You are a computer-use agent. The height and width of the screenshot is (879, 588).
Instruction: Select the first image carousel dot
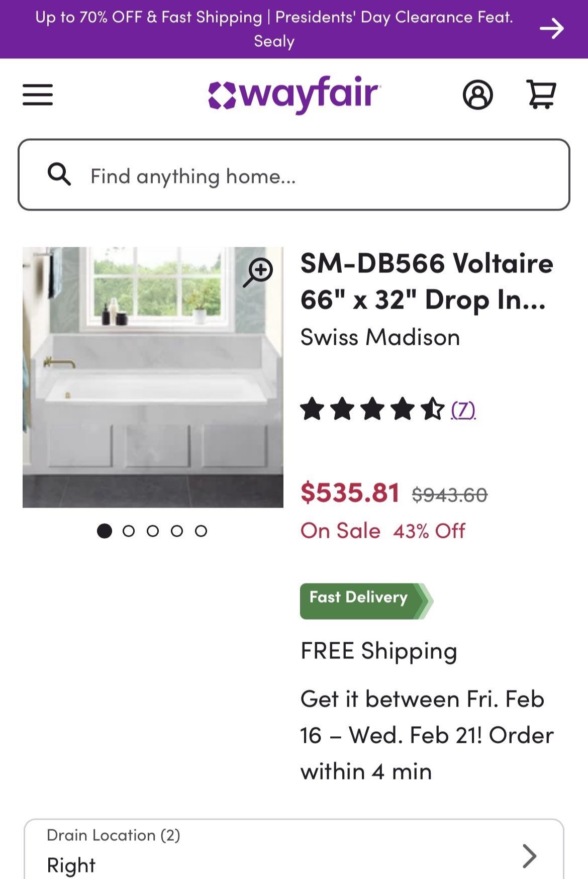tap(105, 531)
